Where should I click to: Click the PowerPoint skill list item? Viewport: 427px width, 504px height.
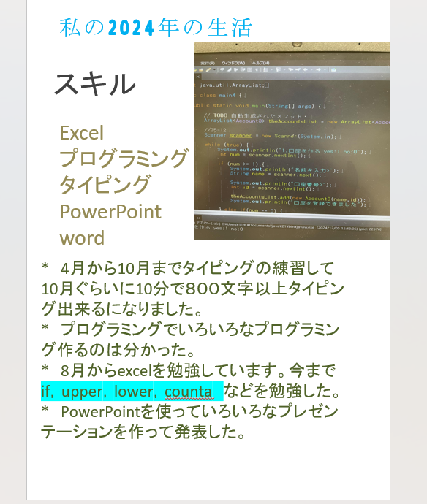click(x=110, y=212)
